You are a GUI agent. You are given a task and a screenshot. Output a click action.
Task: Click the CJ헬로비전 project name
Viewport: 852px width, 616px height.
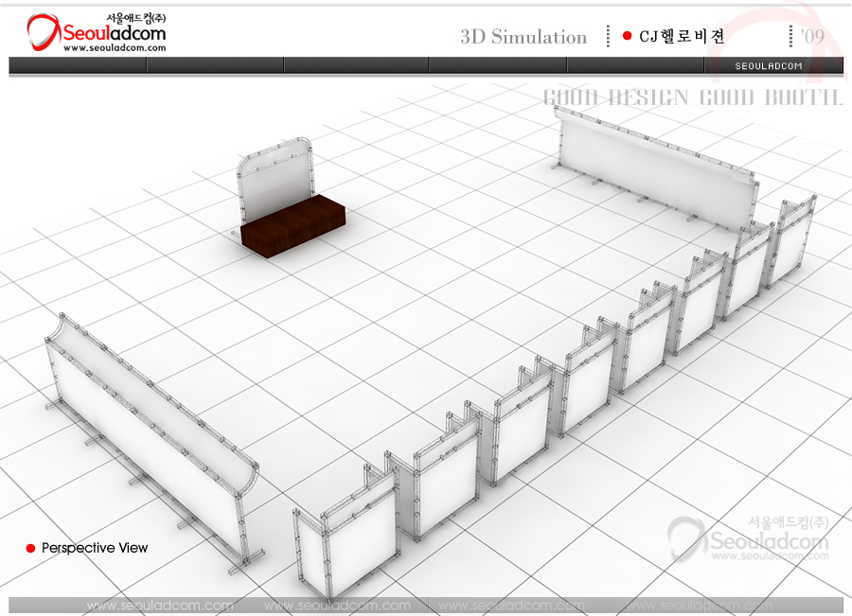682,37
